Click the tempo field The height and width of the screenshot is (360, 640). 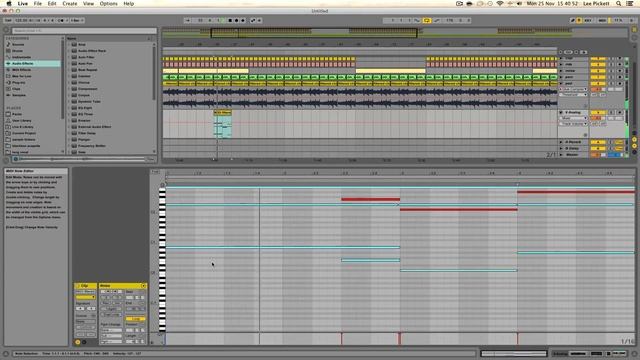click(x=21, y=20)
